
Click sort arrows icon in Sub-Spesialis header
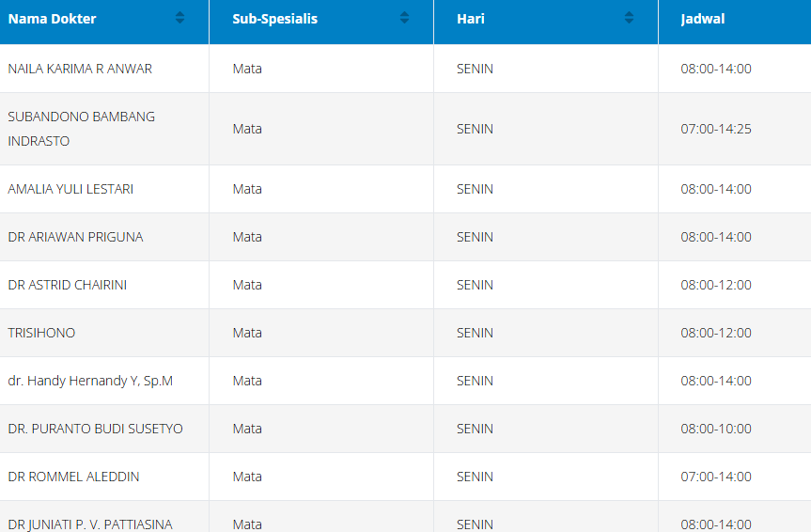point(404,18)
